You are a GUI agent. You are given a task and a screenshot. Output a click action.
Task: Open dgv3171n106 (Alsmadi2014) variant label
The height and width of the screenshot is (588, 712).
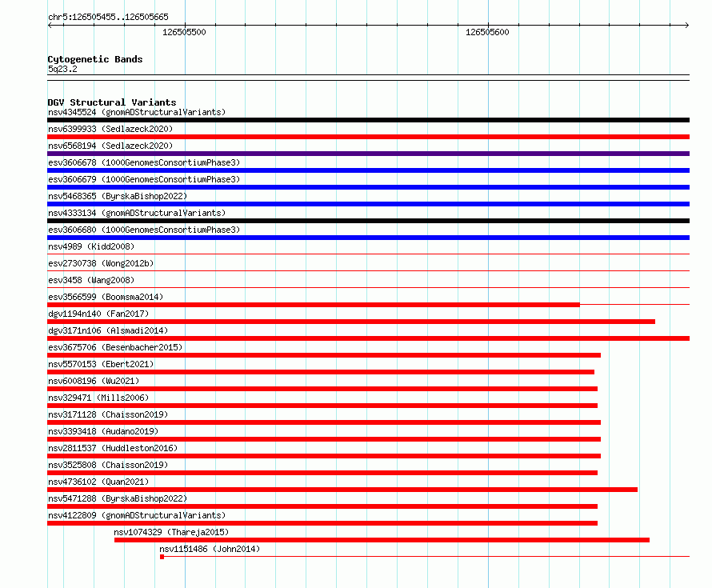(108, 330)
